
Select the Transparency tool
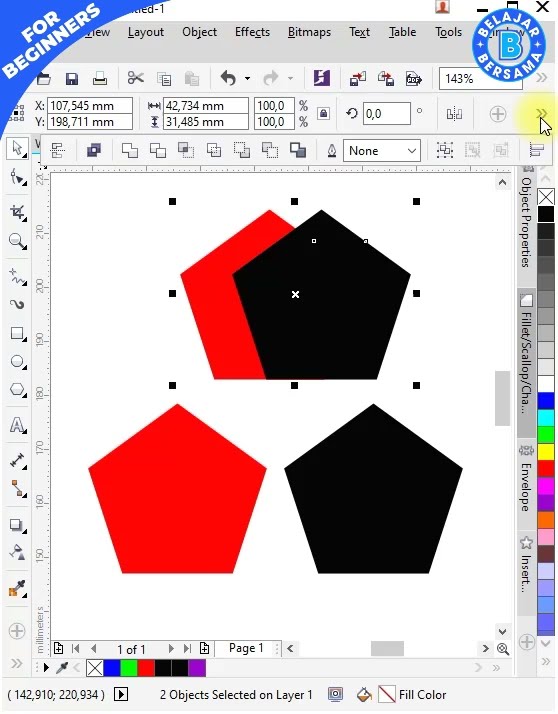tap(17, 552)
